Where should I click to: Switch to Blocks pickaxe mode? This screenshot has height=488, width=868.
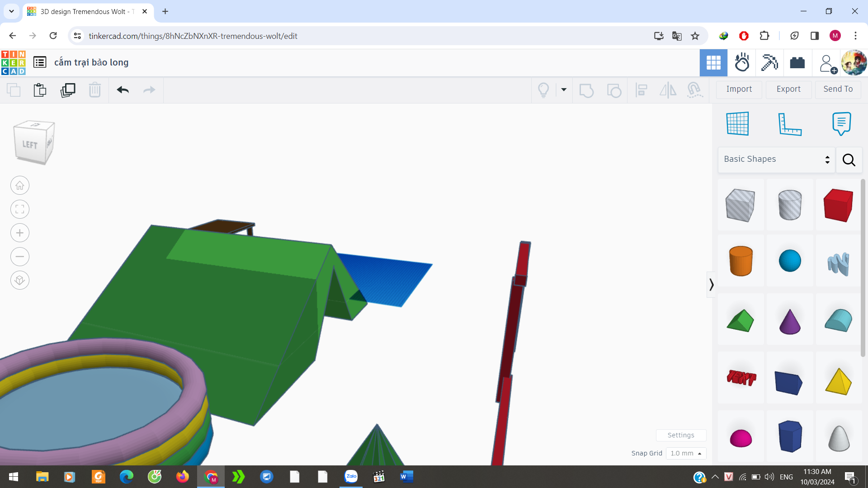click(769, 63)
